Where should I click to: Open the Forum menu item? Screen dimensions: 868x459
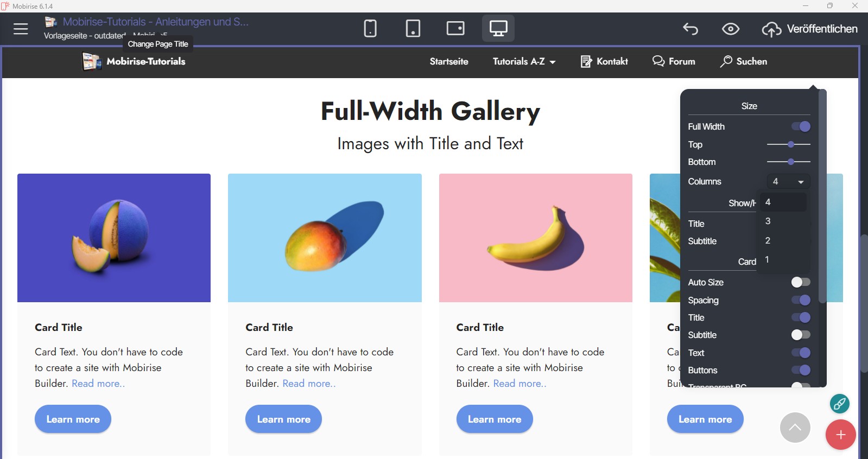click(674, 61)
